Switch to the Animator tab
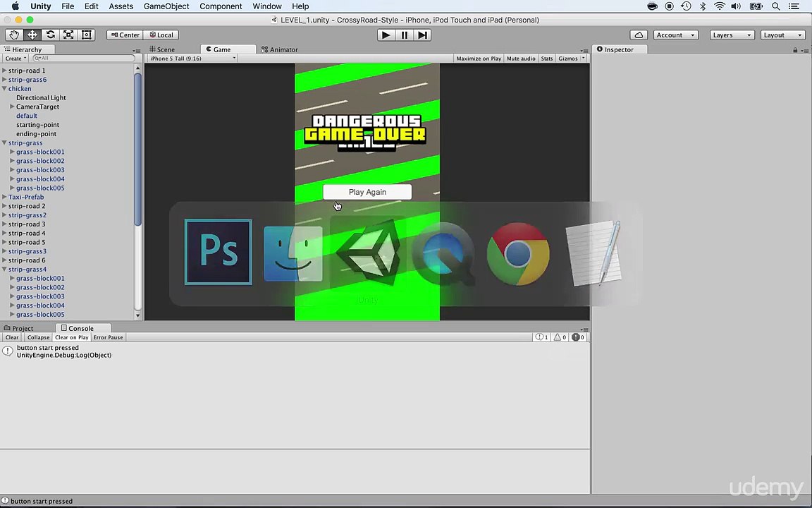The height and width of the screenshot is (508, 812). point(280,49)
